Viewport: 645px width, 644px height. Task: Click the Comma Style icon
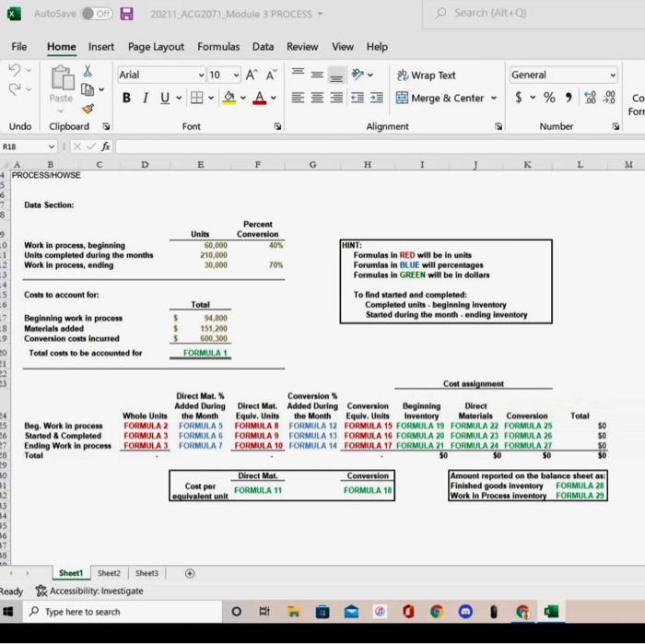(x=569, y=98)
